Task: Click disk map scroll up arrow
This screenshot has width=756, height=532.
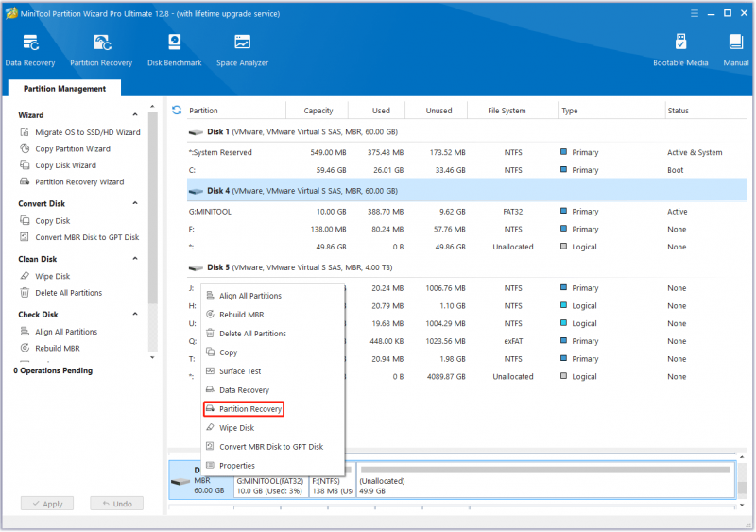Action: point(742,457)
